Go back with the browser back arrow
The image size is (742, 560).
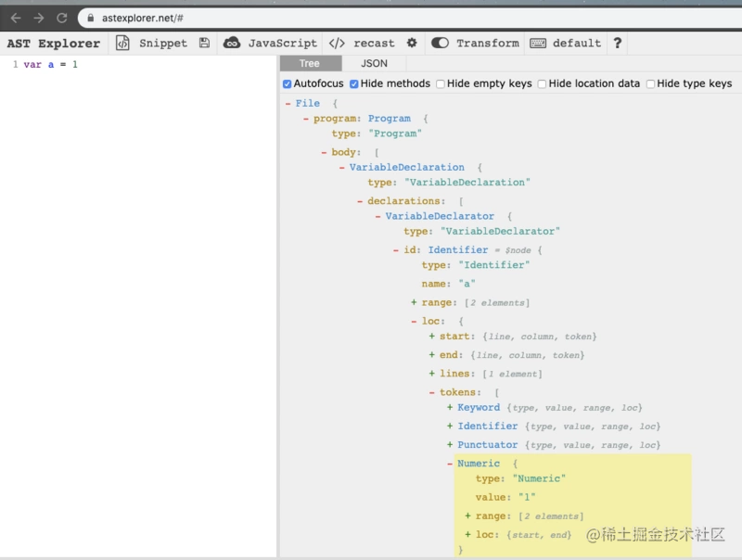click(16, 18)
